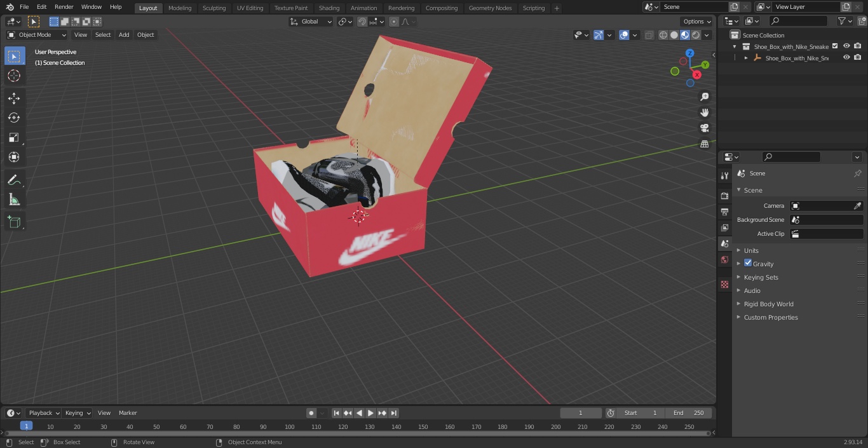Open the Options dropdown
868x448 pixels.
(697, 22)
